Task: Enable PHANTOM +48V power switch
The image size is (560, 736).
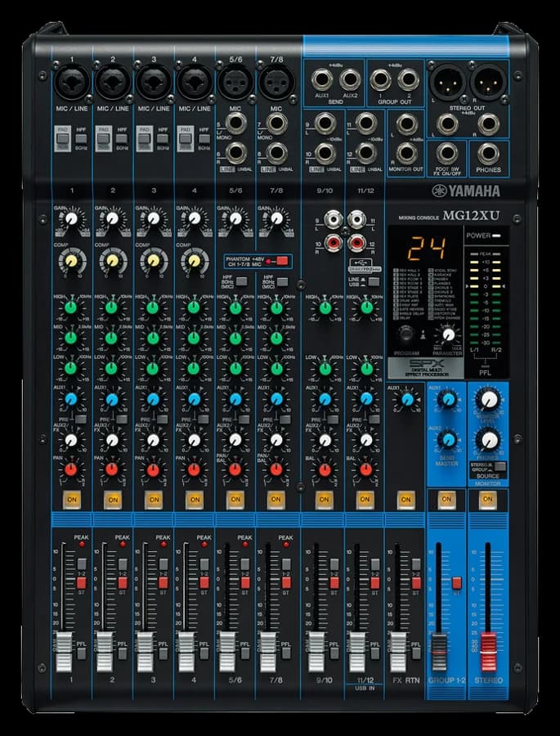Action: click(x=282, y=262)
